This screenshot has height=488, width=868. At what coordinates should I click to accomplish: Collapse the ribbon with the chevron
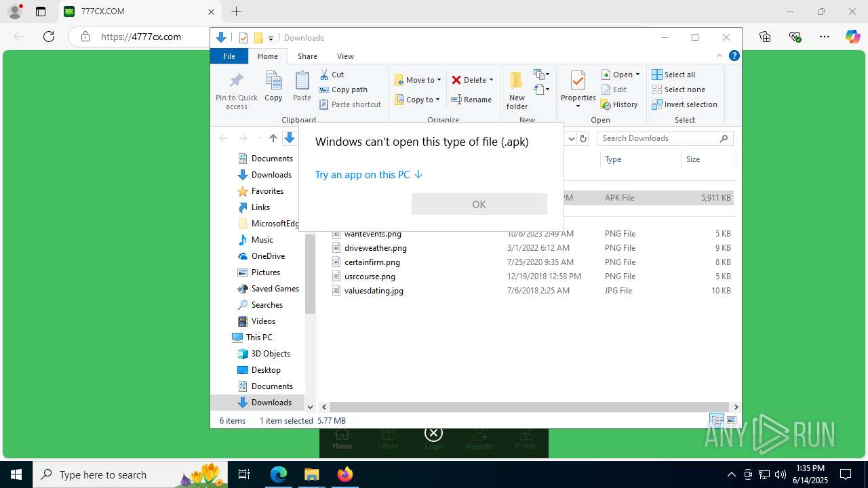pyautogui.click(x=719, y=56)
